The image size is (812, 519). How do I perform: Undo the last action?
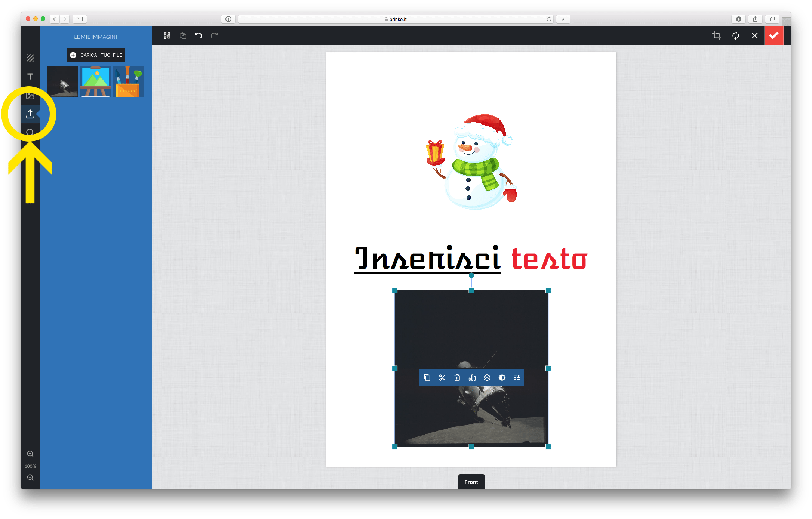pos(199,35)
